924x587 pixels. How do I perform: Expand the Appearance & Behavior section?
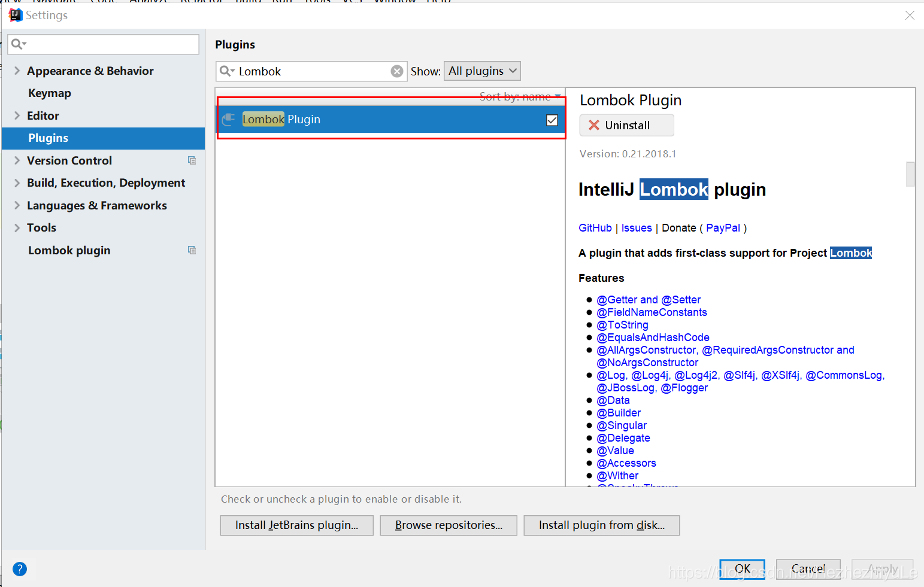17,71
